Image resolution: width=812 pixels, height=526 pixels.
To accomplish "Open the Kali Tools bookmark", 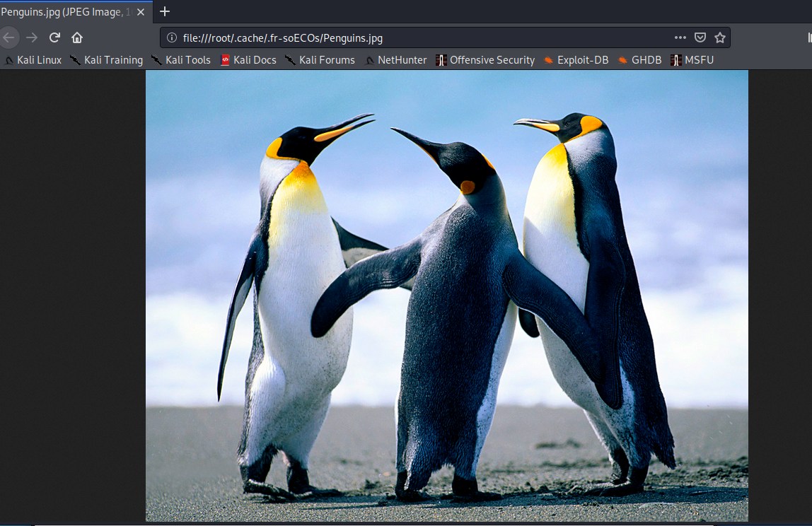I will 181,60.
